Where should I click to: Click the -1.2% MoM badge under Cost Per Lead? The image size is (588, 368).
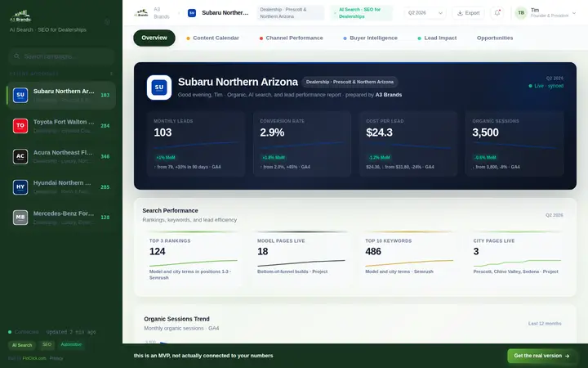(379, 157)
